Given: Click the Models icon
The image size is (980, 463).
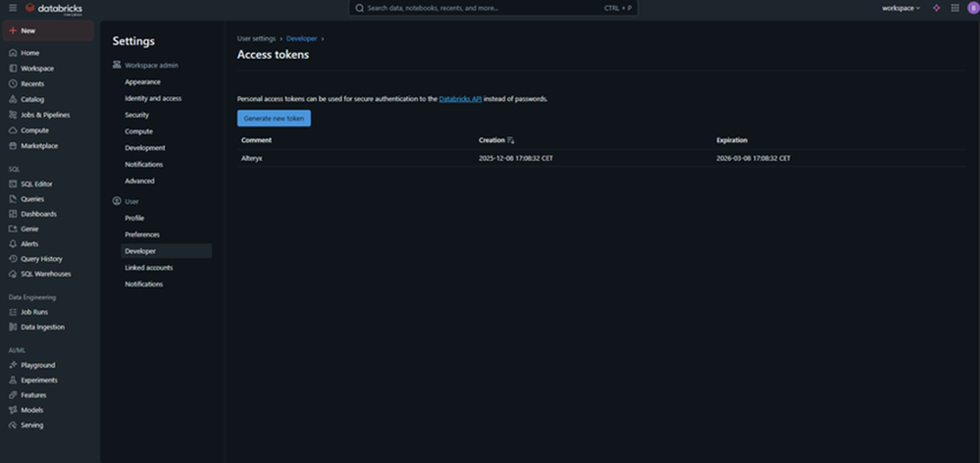Looking at the screenshot, I should pos(13,410).
